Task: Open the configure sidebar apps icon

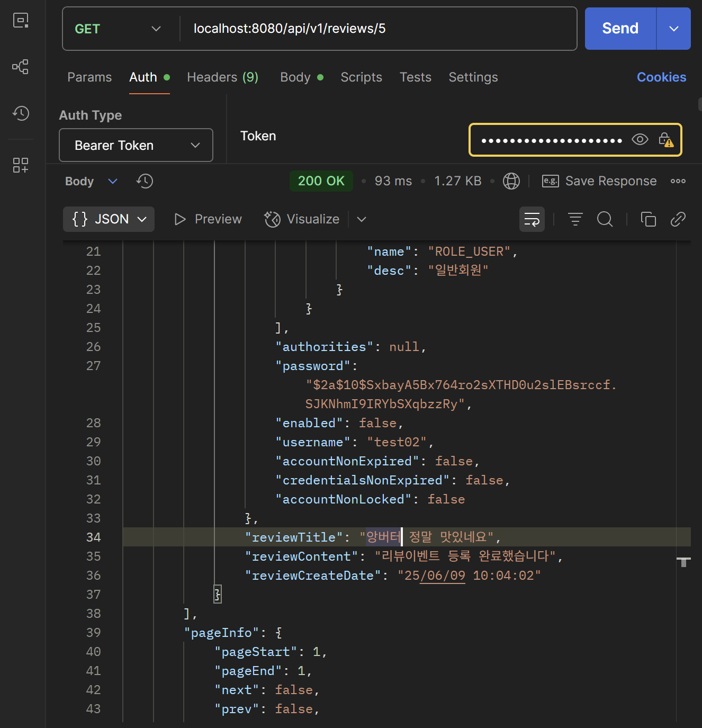Action: [21, 165]
